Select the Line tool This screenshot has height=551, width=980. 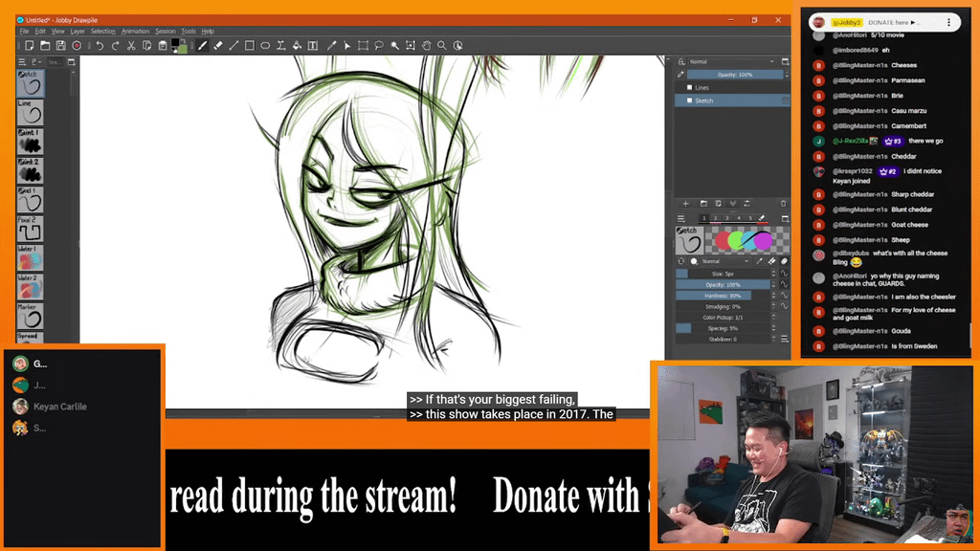tap(234, 46)
